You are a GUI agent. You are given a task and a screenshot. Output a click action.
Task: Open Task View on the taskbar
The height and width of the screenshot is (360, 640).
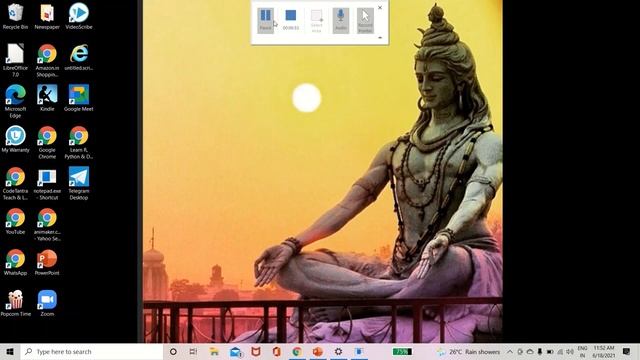[x=193, y=351]
